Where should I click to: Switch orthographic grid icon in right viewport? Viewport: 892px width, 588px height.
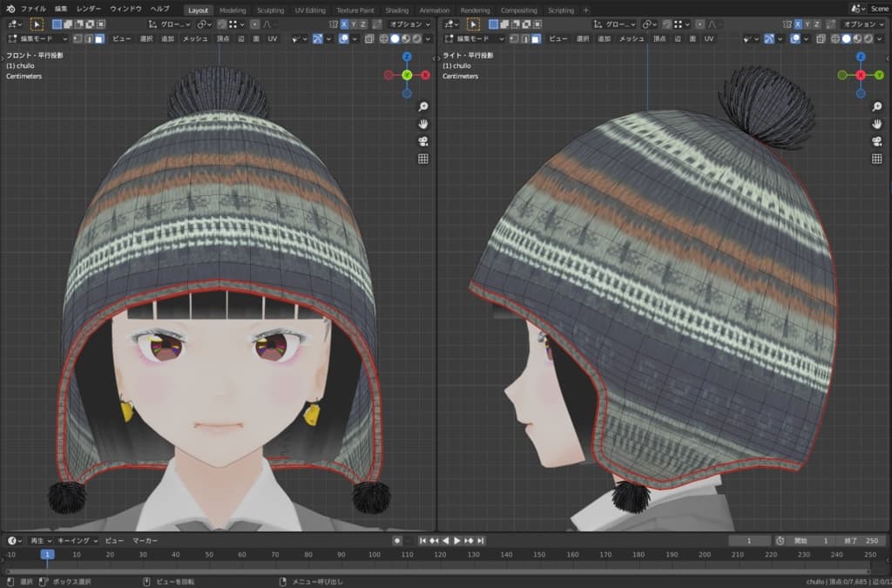[877, 159]
